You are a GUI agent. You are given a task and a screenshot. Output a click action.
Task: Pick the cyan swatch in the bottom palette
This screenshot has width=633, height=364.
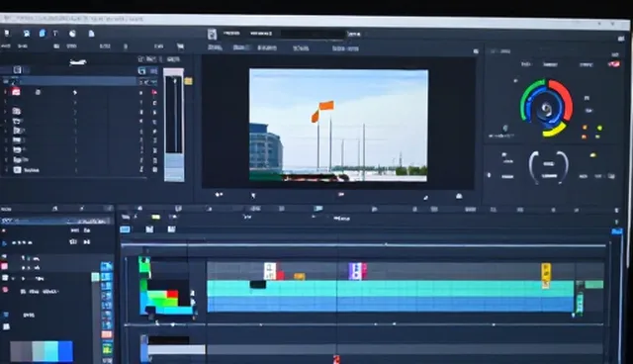point(51,351)
